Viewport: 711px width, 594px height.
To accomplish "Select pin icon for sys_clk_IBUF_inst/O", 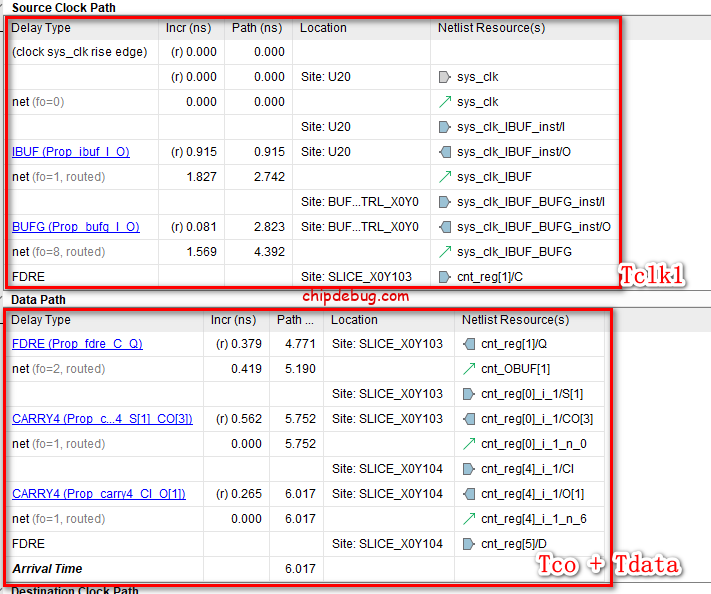I will 445,152.
